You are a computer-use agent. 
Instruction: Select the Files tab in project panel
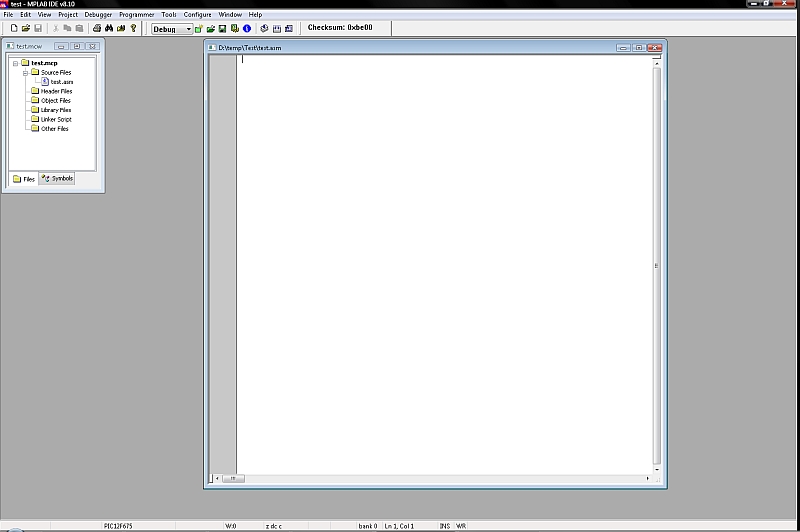(24, 179)
